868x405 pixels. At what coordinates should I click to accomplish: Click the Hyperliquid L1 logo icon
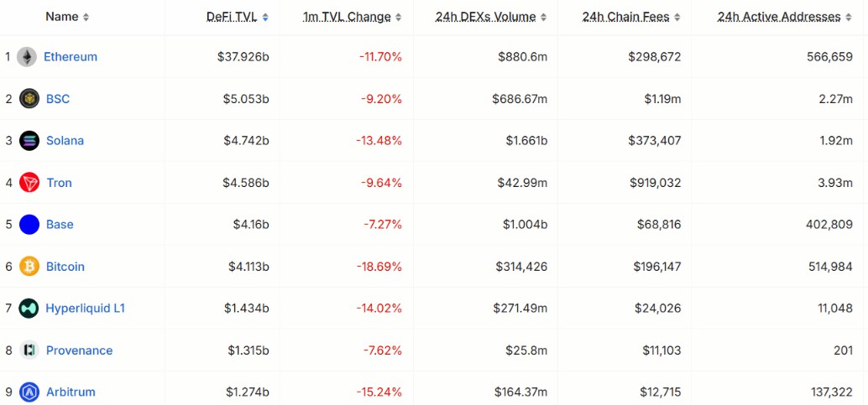pos(29,309)
